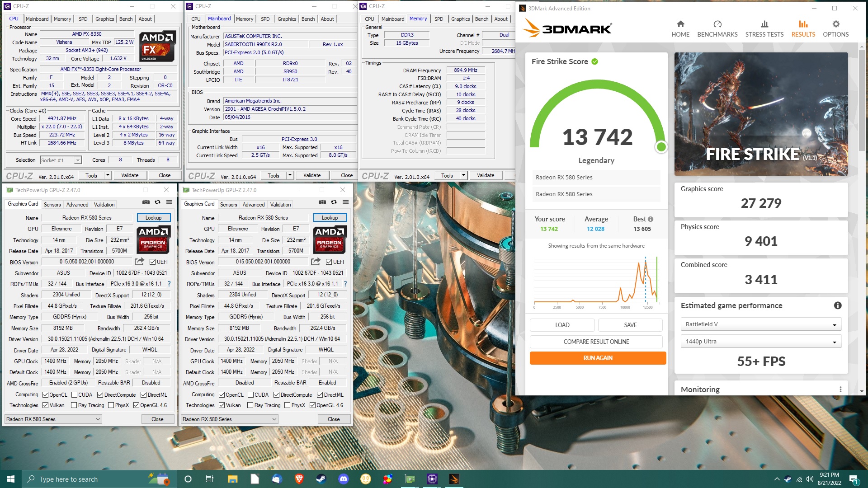Toggle UEFI checkbox in left GPU-Z
Image resolution: width=868 pixels, height=488 pixels.
(152, 262)
